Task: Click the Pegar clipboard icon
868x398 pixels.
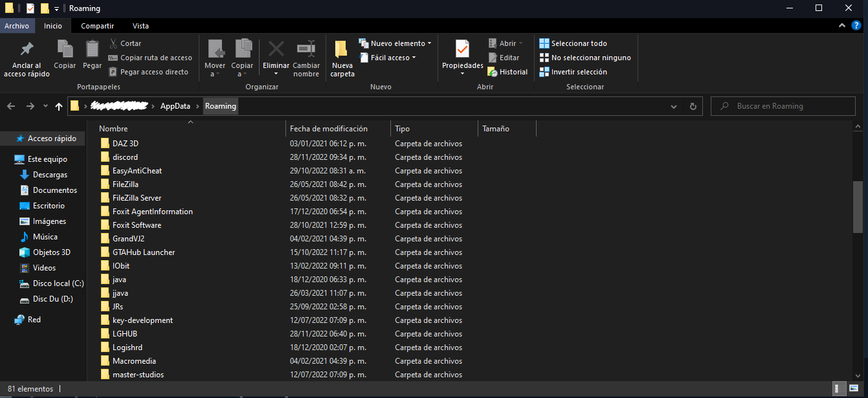Action: [93, 49]
